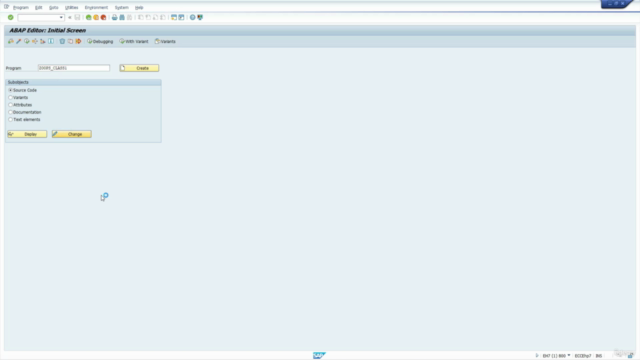Click the Find binoculars icon
Screen dimensions: 640x360
click(x=122, y=18)
